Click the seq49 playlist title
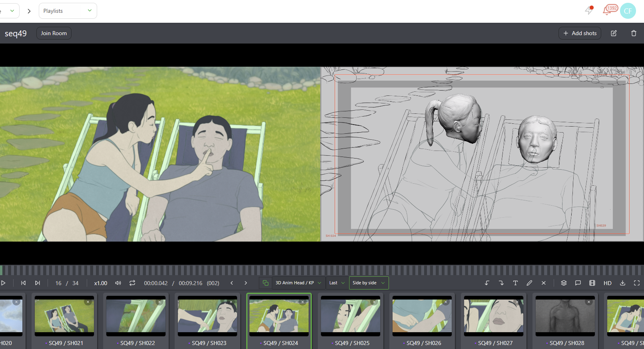This screenshot has width=644, height=349. click(x=16, y=34)
